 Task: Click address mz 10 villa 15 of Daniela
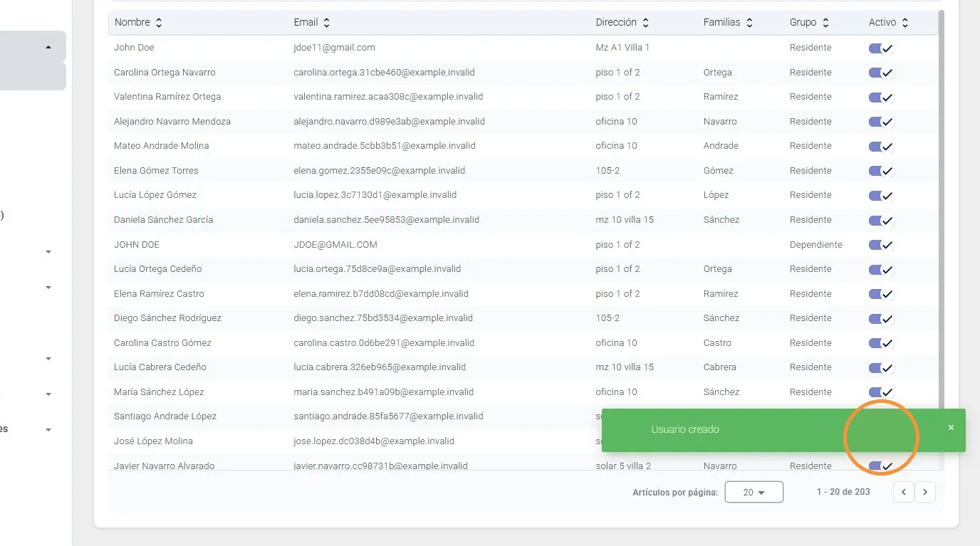pos(625,219)
